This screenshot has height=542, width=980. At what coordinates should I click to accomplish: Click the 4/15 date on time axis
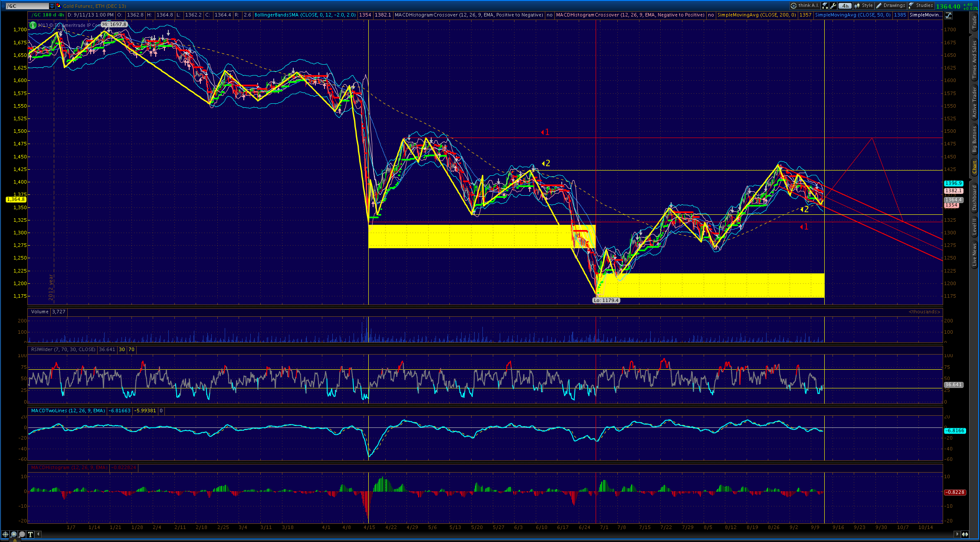pyautogui.click(x=369, y=528)
